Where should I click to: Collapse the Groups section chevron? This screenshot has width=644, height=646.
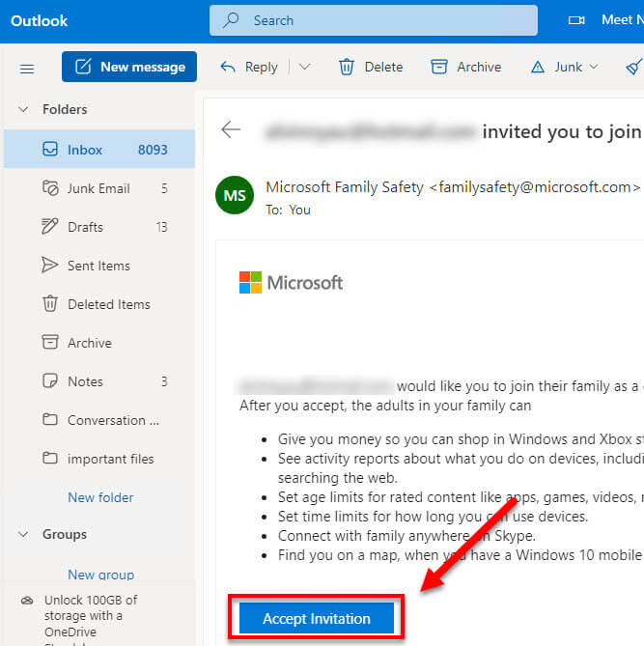click(23, 534)
